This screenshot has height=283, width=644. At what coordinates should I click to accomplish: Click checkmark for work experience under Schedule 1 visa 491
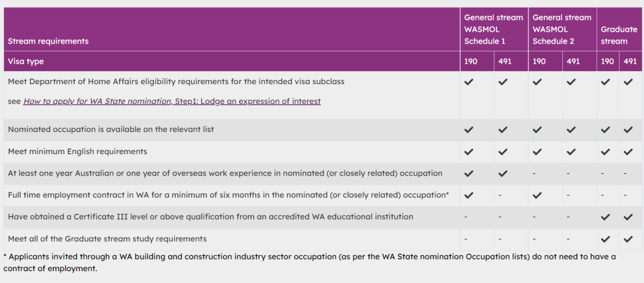point(503,174)
